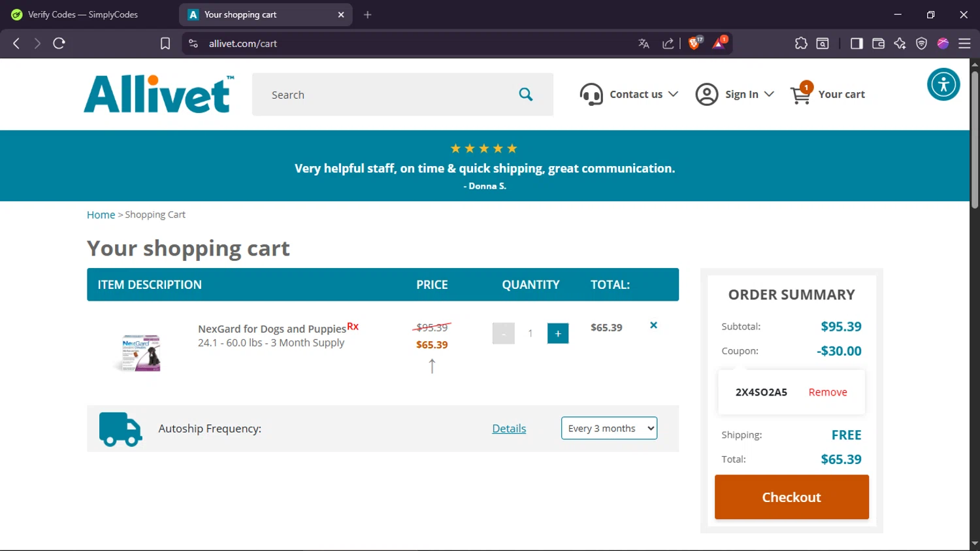This screenshot has height=551, width=980.
Task: Remove NexGard item with the X icon
Action: (x=653, y=325)
